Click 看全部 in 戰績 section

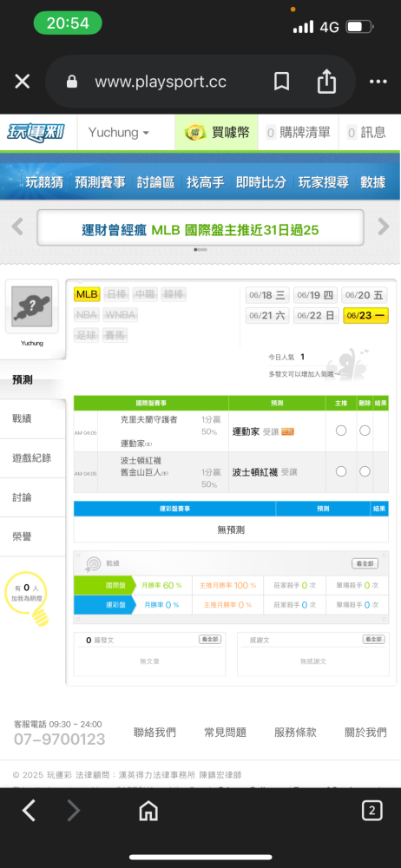pos(365,563)
